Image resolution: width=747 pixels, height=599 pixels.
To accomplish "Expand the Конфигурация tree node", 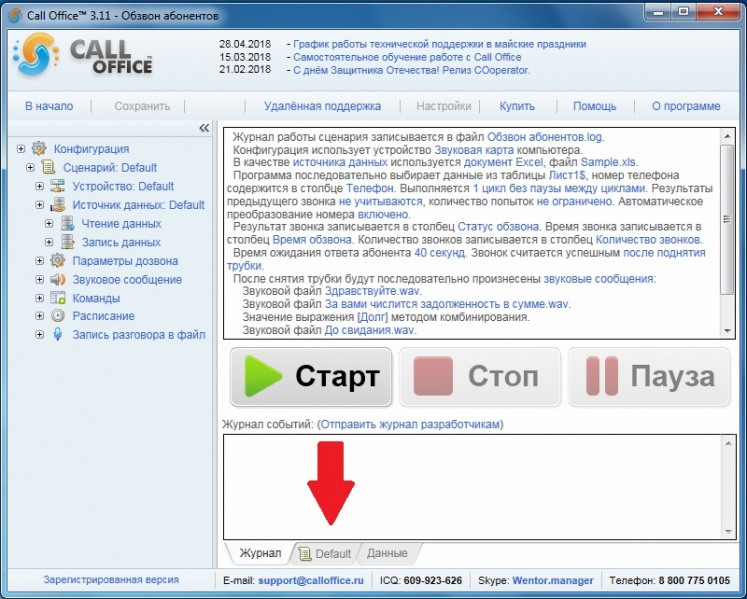I will pyautogui.click(x=20, y=149).
